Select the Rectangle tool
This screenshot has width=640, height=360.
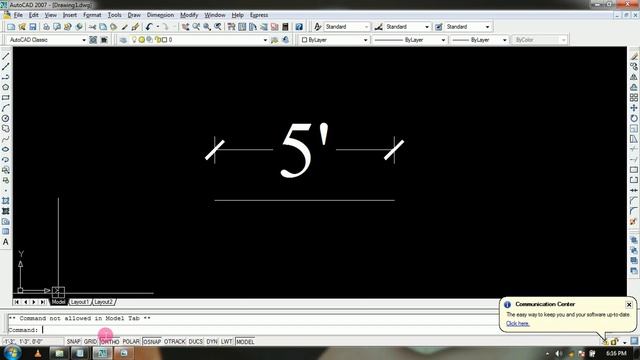tap(6, 98)
